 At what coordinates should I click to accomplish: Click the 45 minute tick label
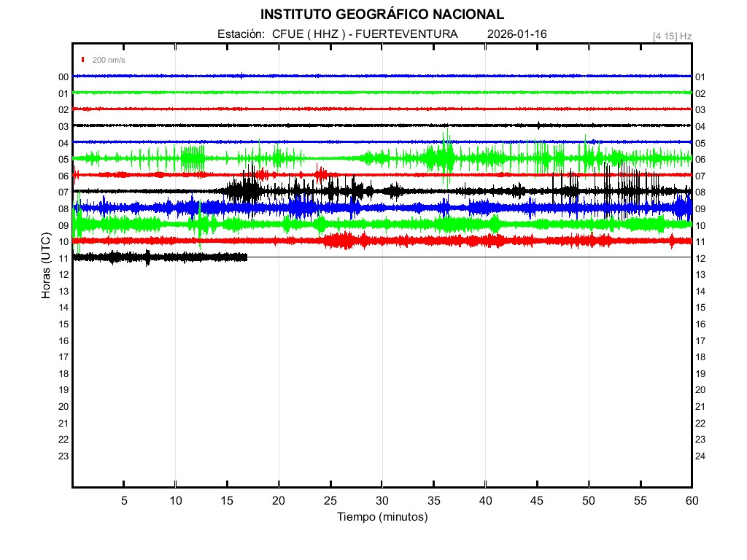click(x=537, y=501)
